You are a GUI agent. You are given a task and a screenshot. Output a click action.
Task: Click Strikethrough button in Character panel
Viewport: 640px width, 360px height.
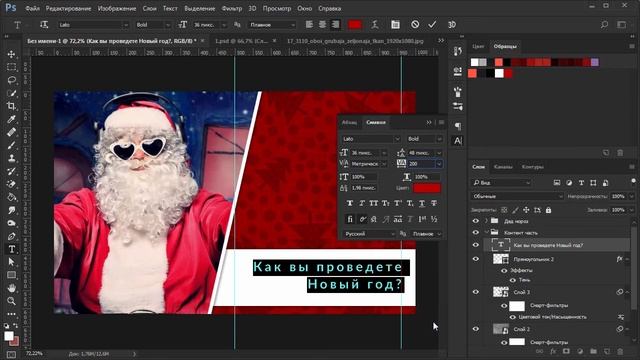[x=434, y=203]
